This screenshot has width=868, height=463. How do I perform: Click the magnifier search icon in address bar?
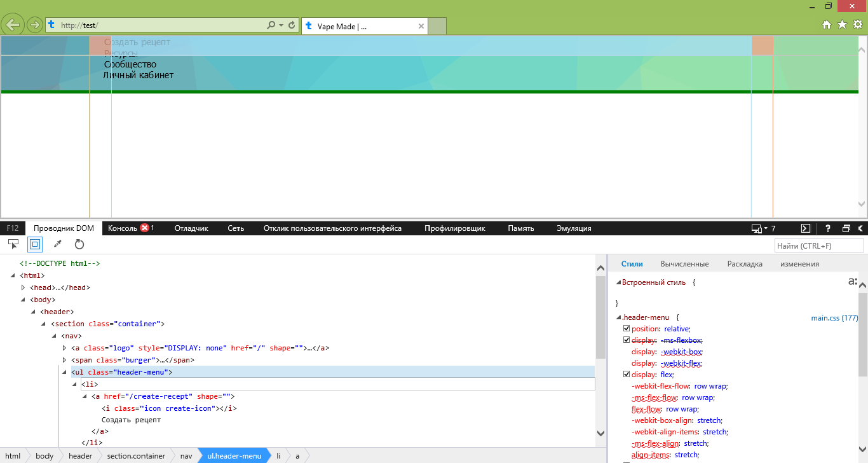tap(271, 25)
